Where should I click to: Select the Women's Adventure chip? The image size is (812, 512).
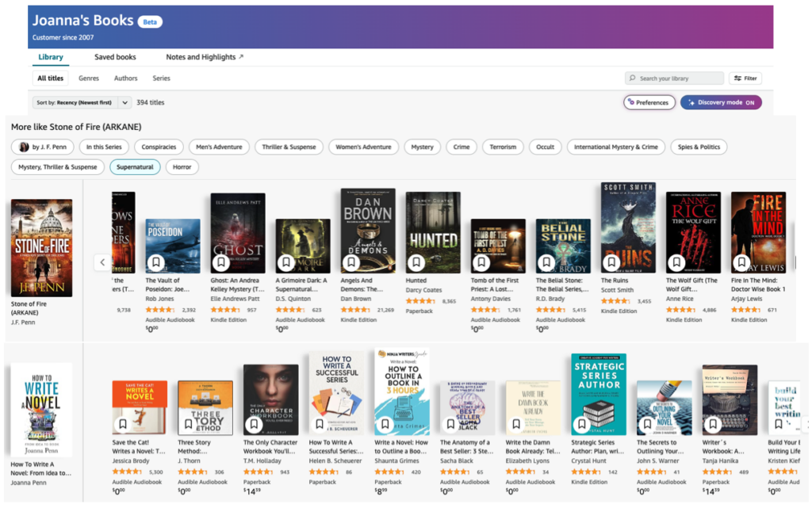coord(363,147)
